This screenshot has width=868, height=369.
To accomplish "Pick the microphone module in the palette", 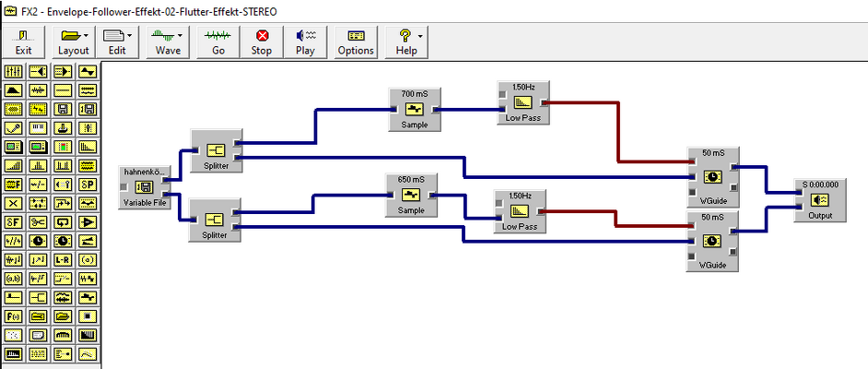I will click(13, 127).
